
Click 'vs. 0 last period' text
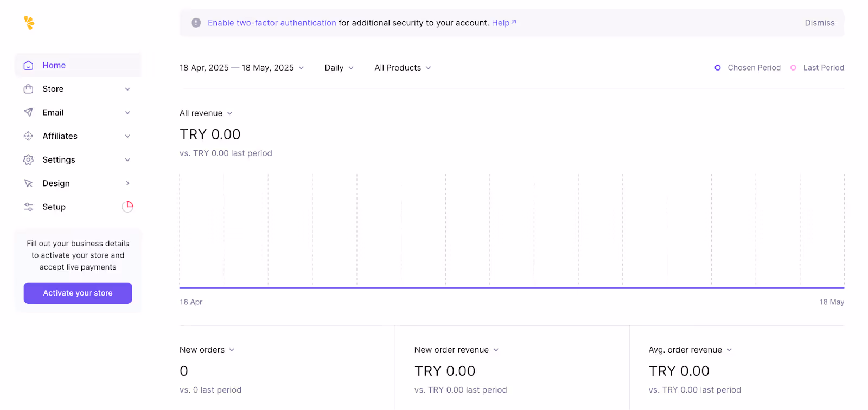tap(210, 390)
